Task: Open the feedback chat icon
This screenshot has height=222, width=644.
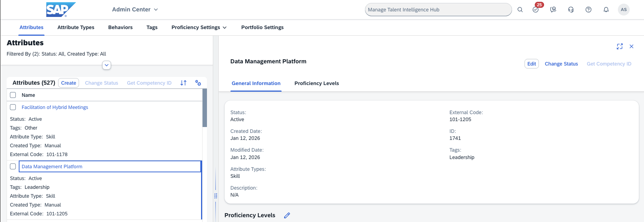Action: (553, 10)
